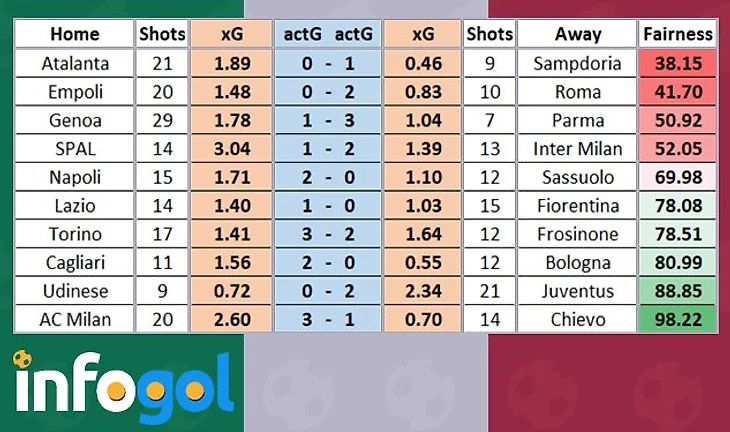Click Sampdoria's red 38.15 fairness cell
Screen dimensions: 730x432
coord(677,63)
